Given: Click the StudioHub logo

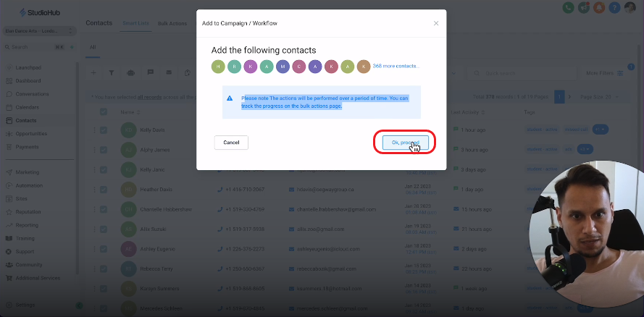Looking at the screenshot, I should coord(40,13).
